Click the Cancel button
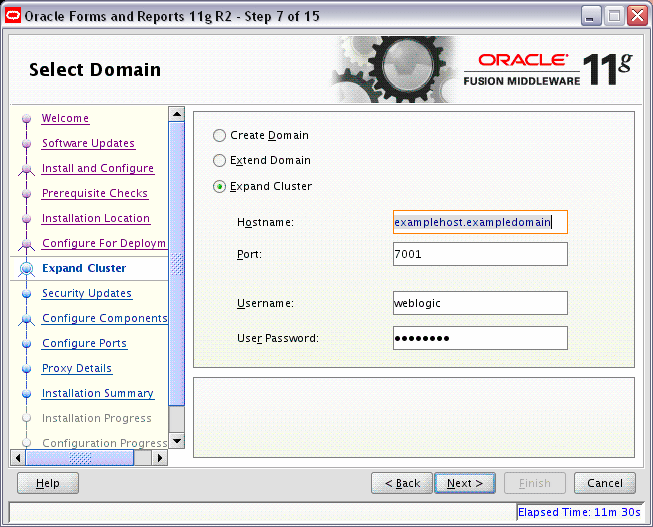This screenshot has width=653, height=527. coord(605,483)
